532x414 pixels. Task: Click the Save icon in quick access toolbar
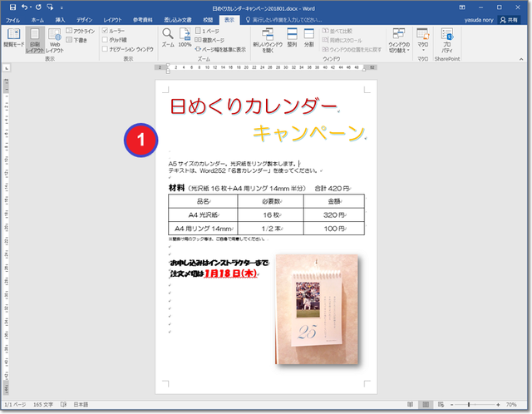click(11, 7)
